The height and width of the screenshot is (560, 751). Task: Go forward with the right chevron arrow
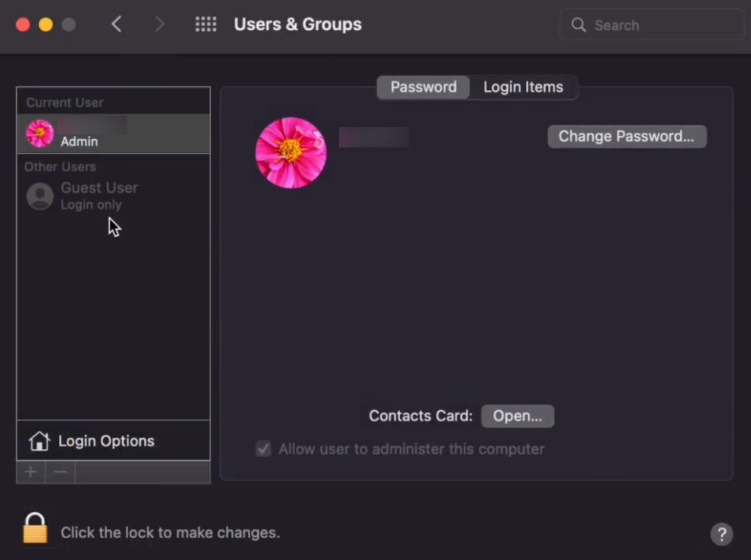(159, 24)
